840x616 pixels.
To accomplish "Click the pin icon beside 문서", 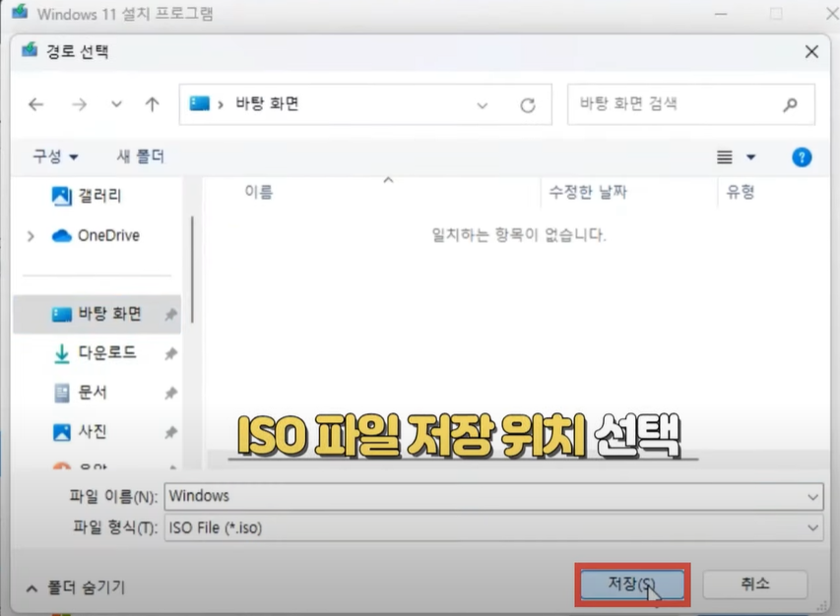I will click(171, 394).
